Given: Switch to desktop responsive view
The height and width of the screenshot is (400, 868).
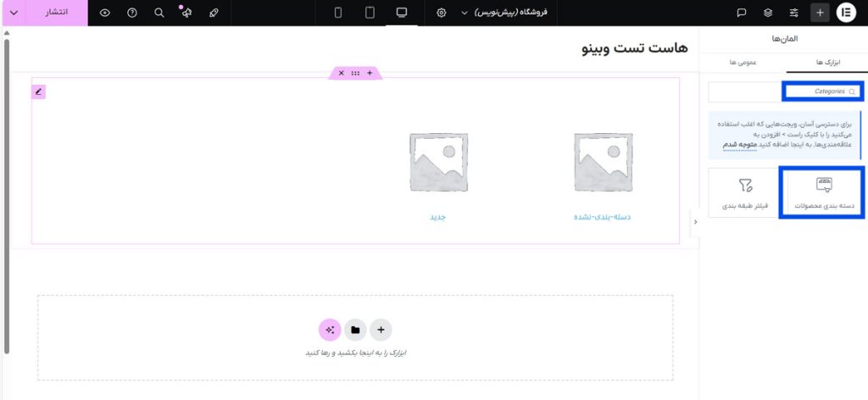Looking at the screenshot, I should [x=402, y=13].
